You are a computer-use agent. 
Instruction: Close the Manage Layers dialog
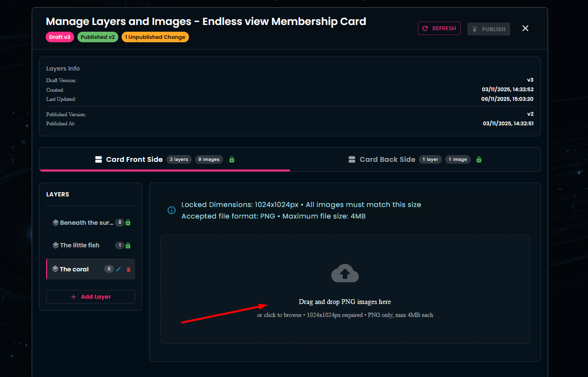point(525,28)
